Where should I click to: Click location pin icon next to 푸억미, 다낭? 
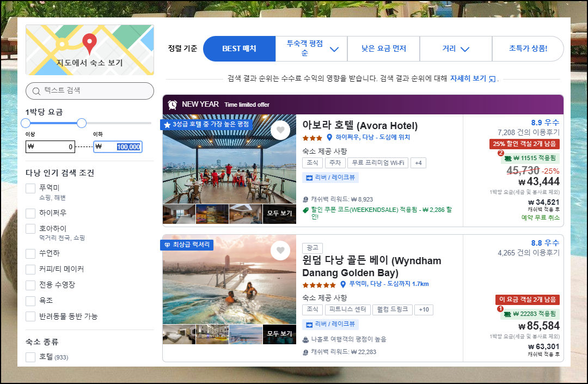(x=343, y=284)
